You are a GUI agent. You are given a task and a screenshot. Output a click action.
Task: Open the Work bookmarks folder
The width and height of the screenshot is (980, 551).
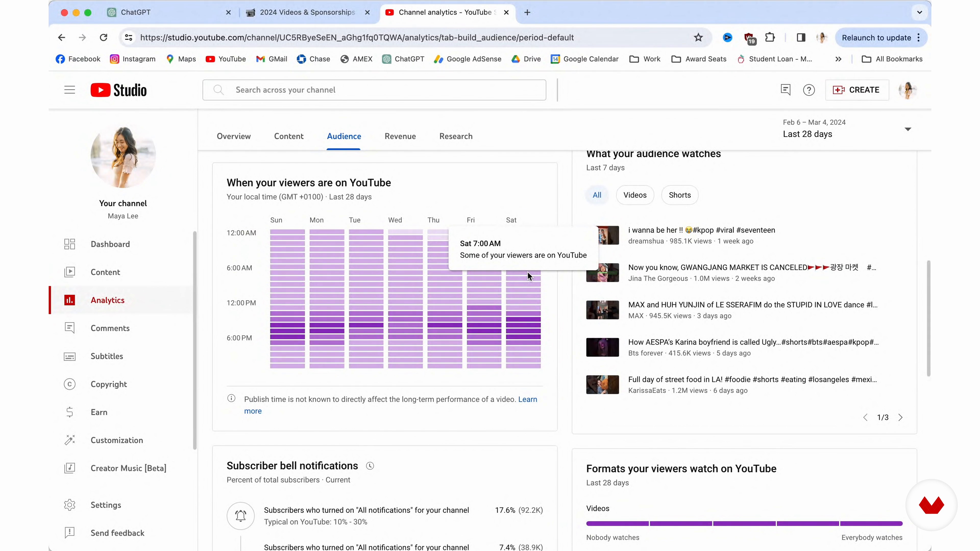[645, 59]
